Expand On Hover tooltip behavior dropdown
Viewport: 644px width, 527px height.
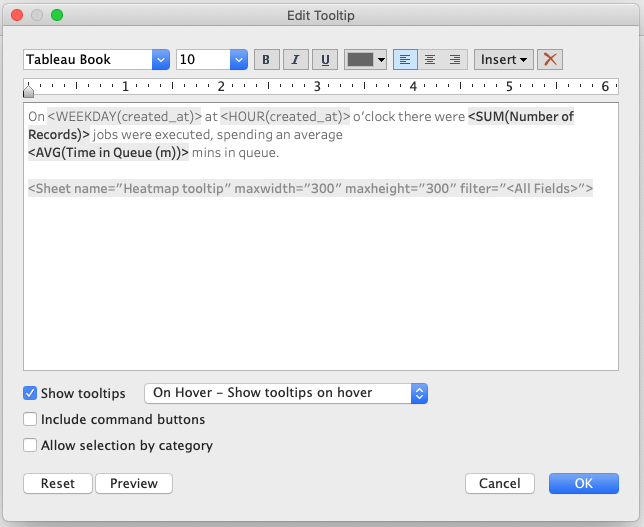(x=286, y=393)
